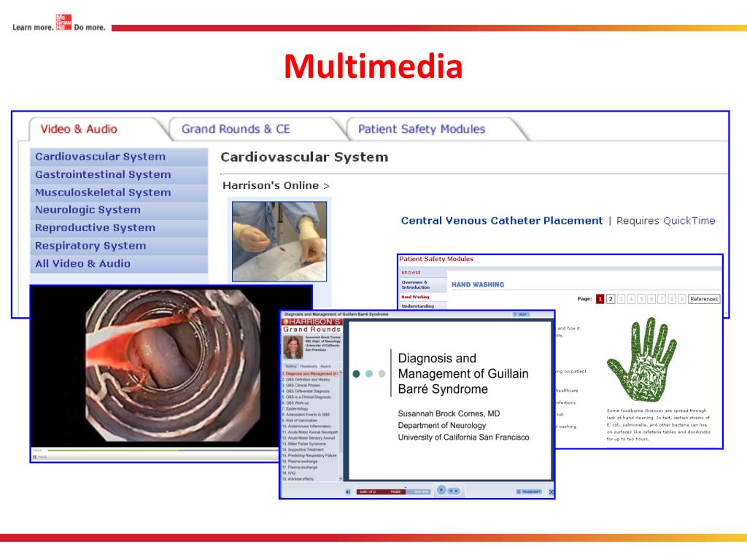Switch to the Outline tab in Grand Rounds
747x560 pixels.
click(x=290, y=366)
